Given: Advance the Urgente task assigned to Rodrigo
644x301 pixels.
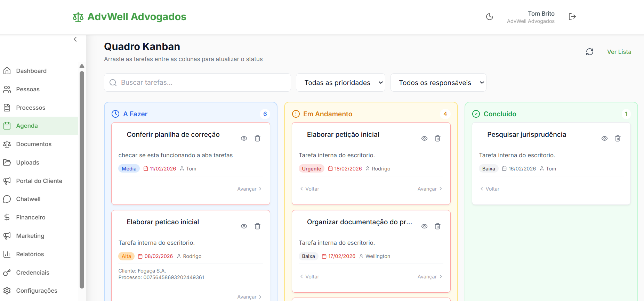Looking at the screenshot, I should (x=430, y=189).
